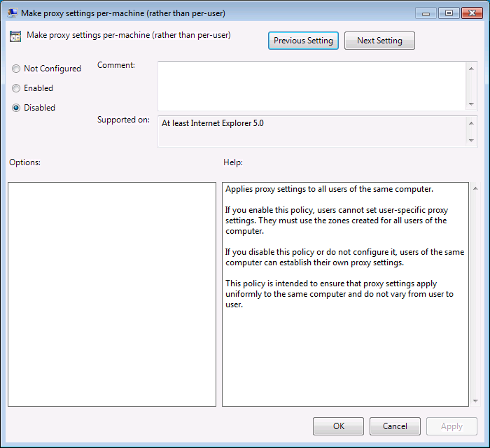Click the 'Comment:' label

pos(116,65)
